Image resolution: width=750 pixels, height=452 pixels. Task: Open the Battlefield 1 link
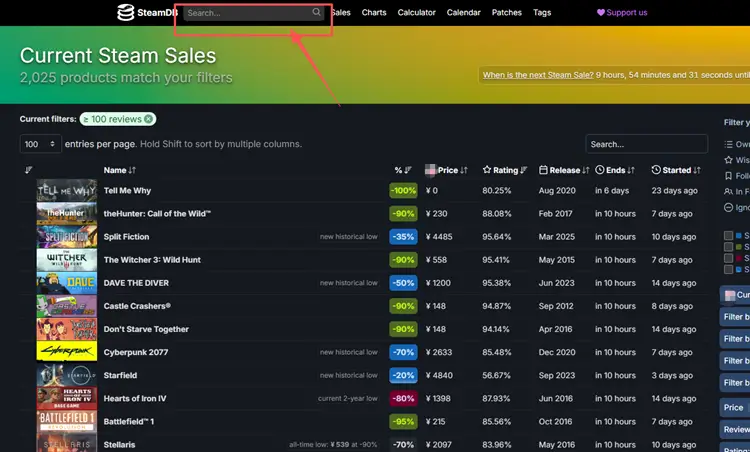(x=129, y=421)
